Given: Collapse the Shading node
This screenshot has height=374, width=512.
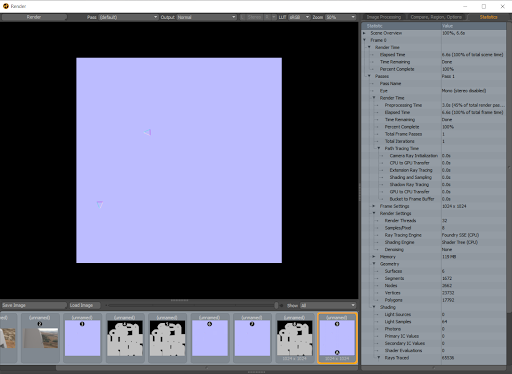Looking at the screenshot, I should [x=374, y=307].
